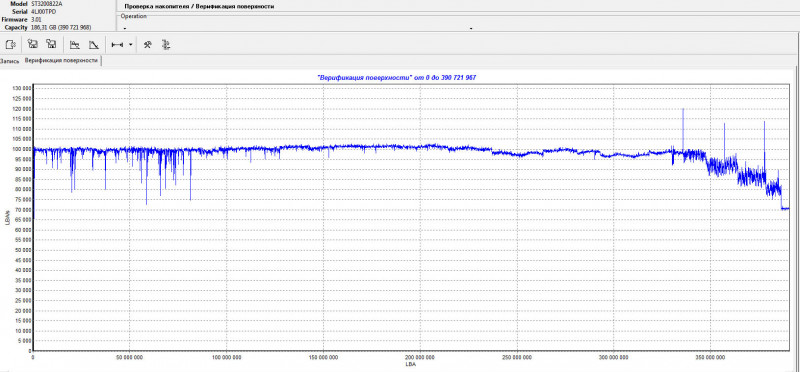800x372 pixels.
Task: Click the 350 000 000 x-axis label
Action: tap(710, 358)
